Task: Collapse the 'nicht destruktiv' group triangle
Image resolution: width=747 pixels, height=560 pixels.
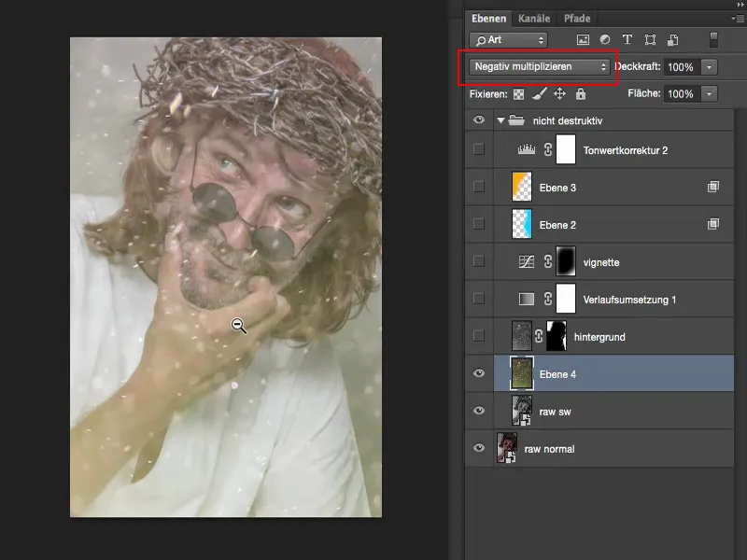Action: tap(500, 120)
